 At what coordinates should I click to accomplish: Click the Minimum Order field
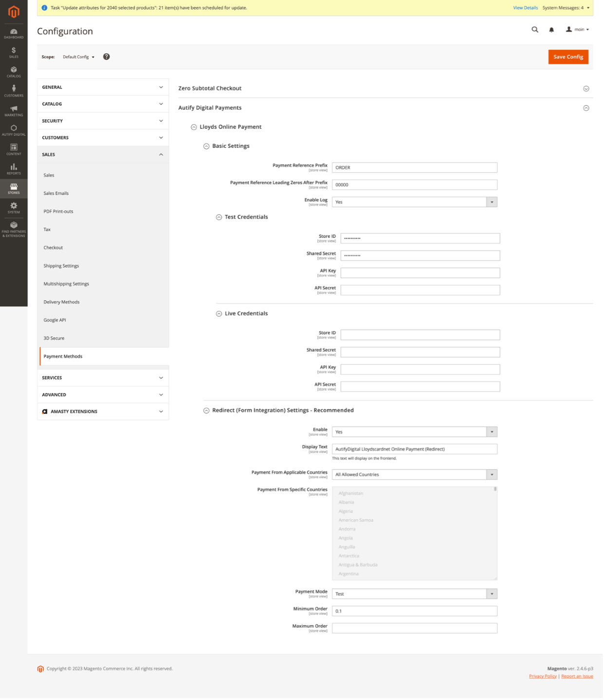[x=414, y=611]
